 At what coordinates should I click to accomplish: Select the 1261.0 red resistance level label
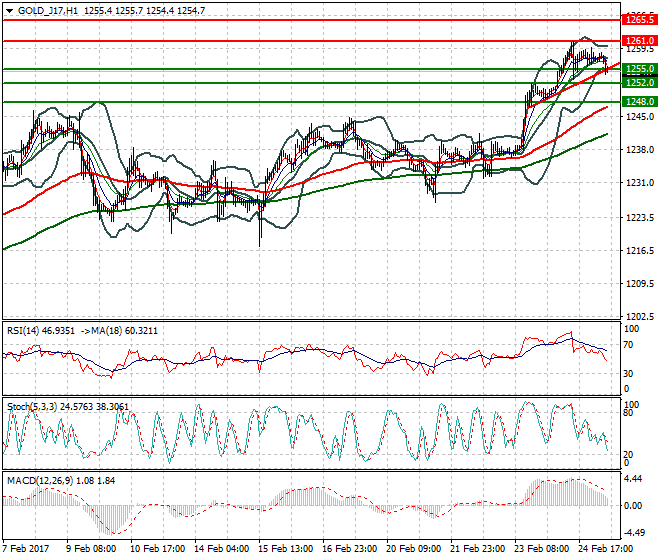[640, 41]
